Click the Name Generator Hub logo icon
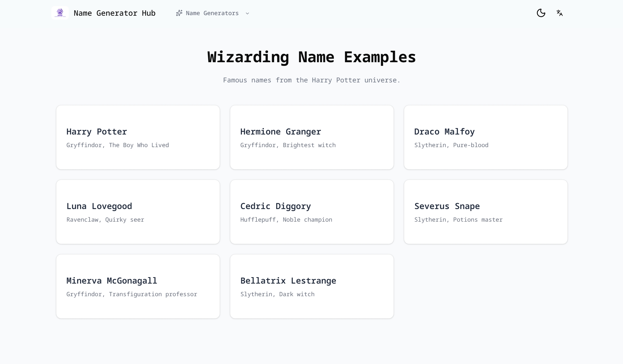 click(x=60, y=13)
